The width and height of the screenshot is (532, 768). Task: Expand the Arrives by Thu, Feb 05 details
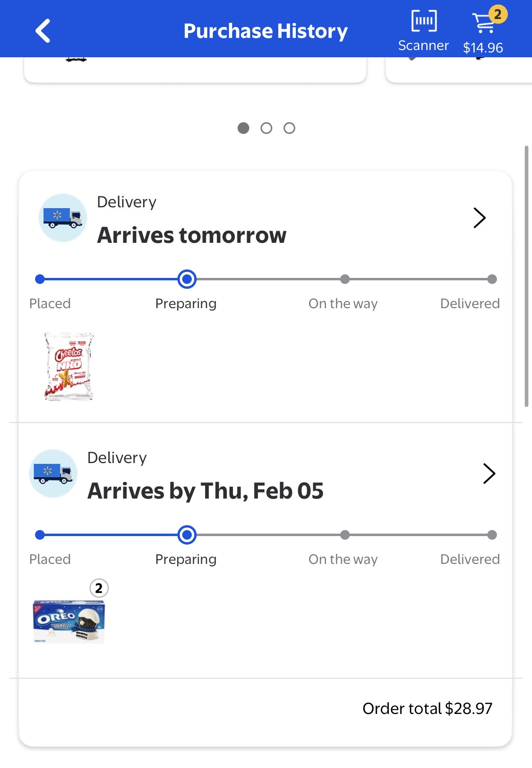tap(489, 474)
